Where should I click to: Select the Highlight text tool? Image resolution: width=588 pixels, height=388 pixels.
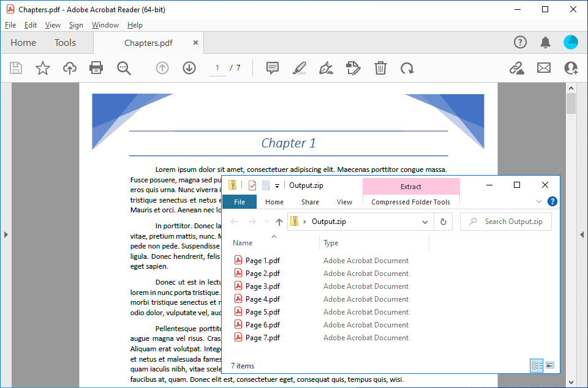click(x=299, y=68)
